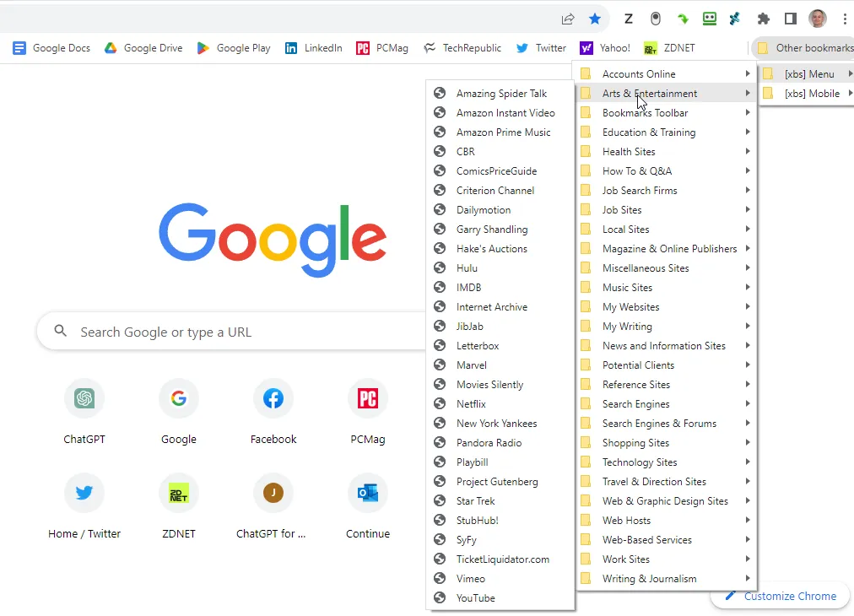Expand the Technology Sites folder
Viewport: 854px width, 616px height.
pos(639,462)
